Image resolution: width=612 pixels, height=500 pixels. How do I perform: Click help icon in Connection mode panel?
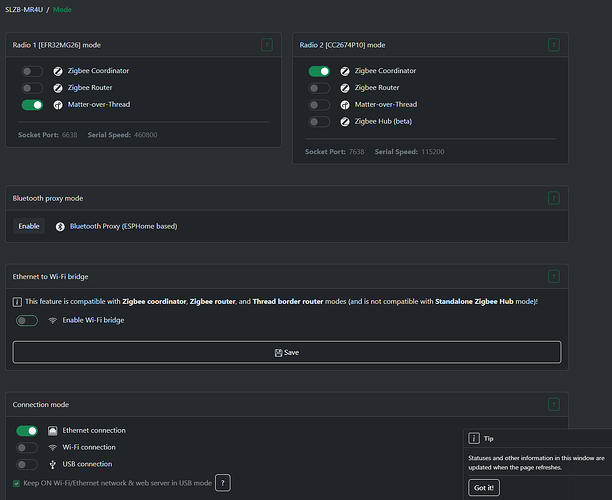[554, 405]
